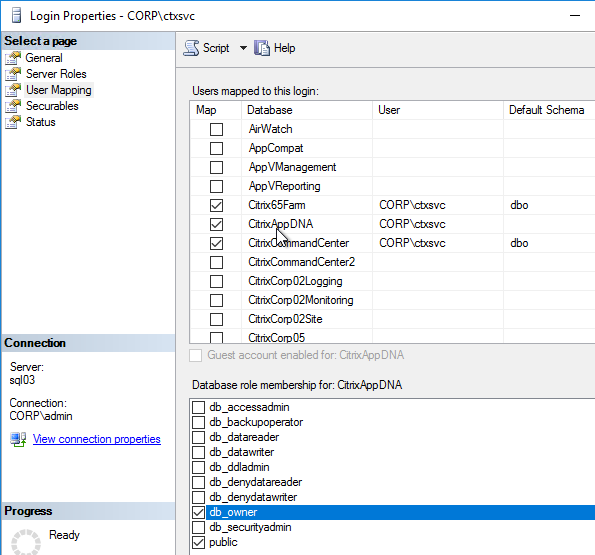
Task: Click the Script toolbar icon
Action: click(191, 48)
